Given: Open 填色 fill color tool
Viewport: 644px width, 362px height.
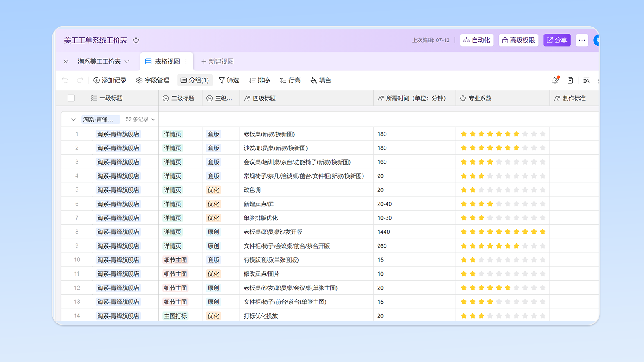Looking at the screenshot, I should click(x=321, y=80).
